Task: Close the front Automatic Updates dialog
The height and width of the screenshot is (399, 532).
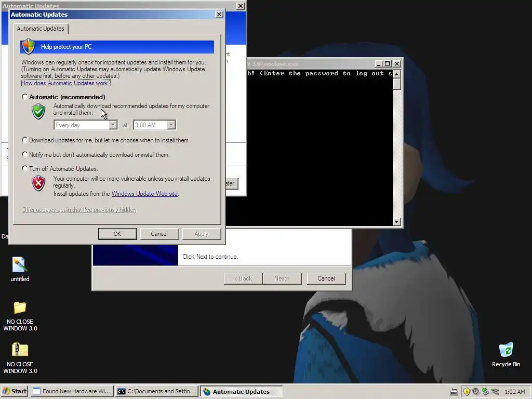Action: [219, 14]
